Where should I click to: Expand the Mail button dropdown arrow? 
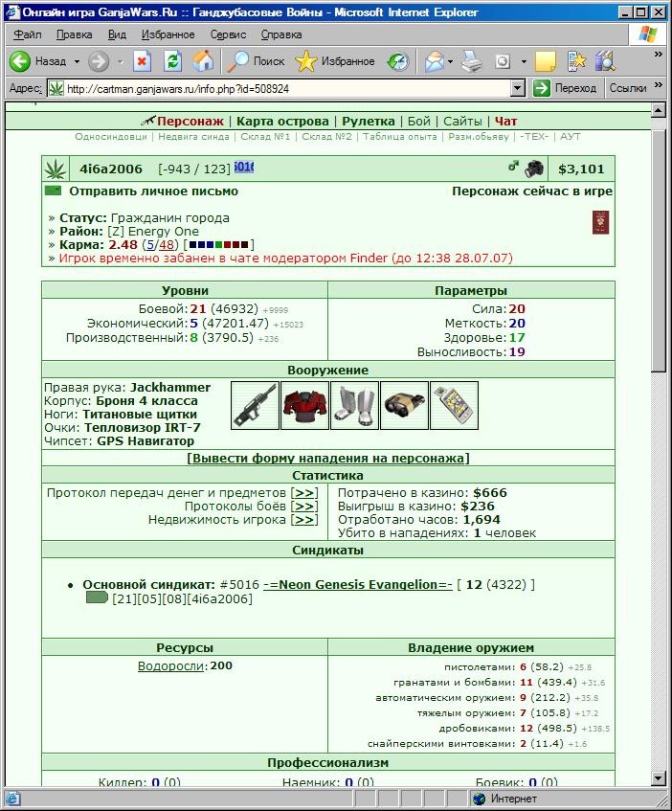point(450,61)
